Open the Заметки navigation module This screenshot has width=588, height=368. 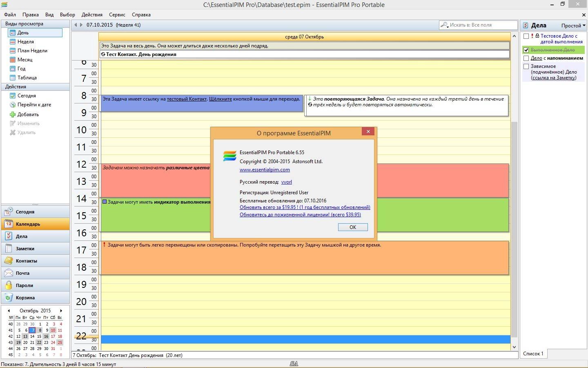(36, 249)
